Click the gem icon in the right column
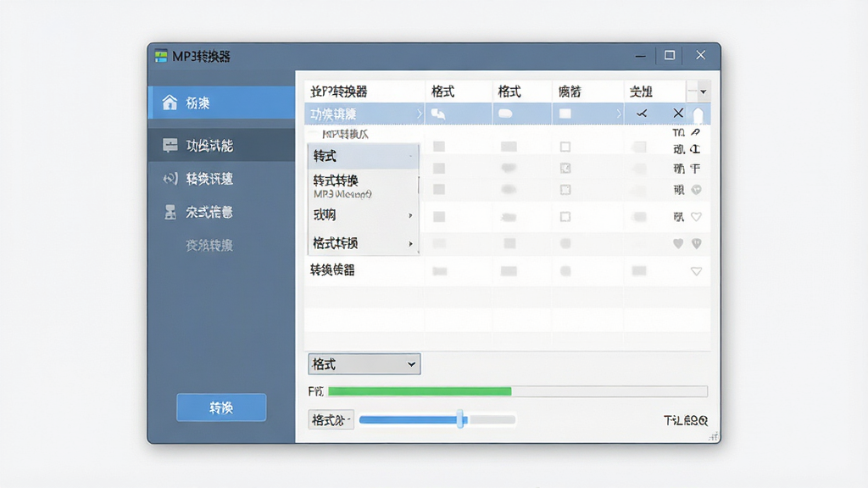 [x=697, y=190]
